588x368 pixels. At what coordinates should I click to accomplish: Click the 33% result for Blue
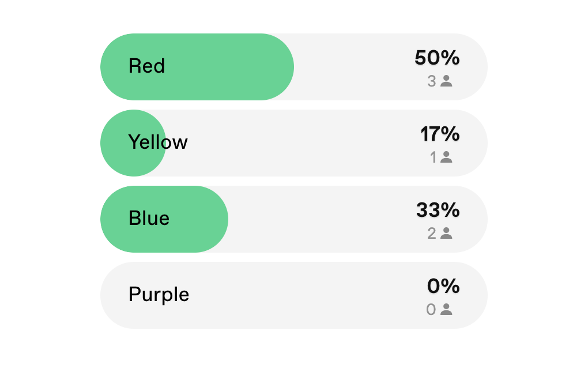tap(438, 210)
